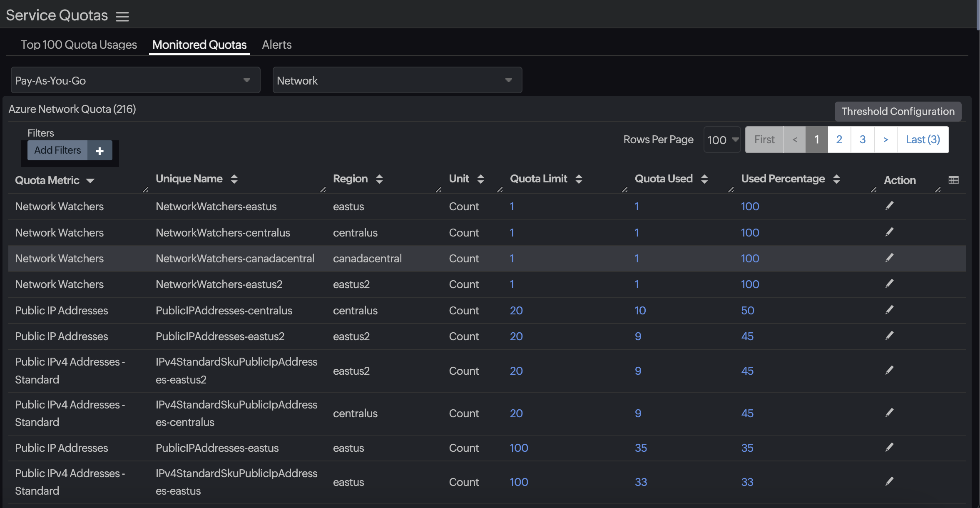980x508 pixels.
Task: Open Threshold Configuration button
Action: pyautogui.click(x=898, y=111)
